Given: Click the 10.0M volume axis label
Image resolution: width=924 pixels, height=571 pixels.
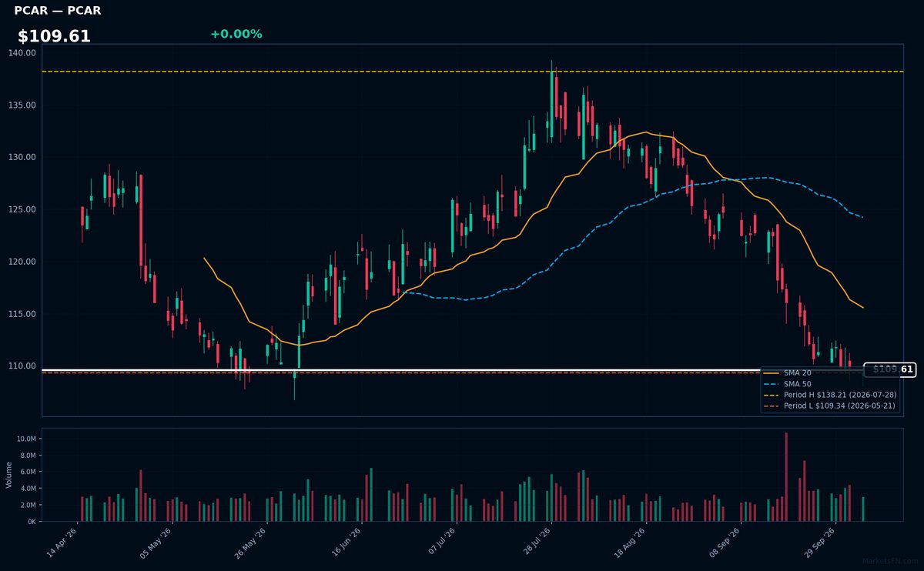Looking at the screenshot, I should (26, 439).
